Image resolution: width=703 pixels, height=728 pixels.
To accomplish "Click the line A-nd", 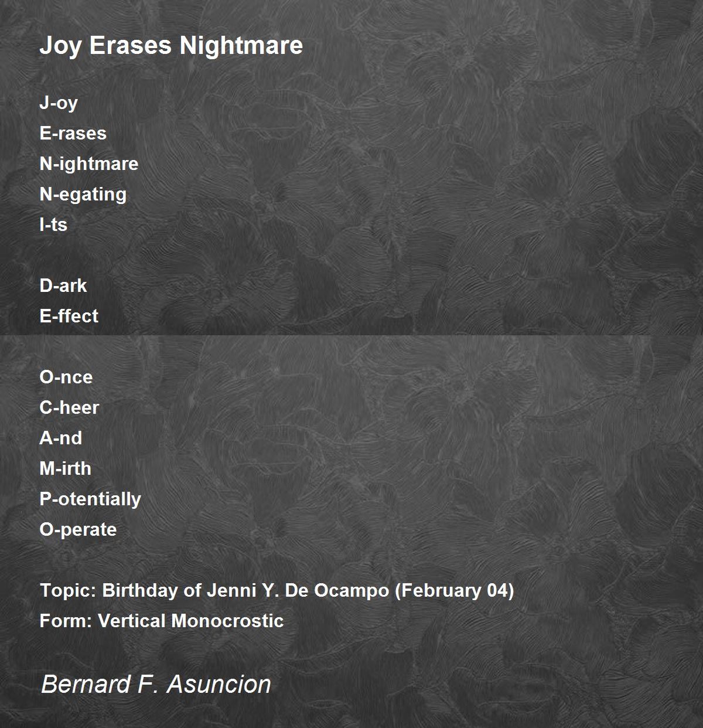I will tap(61, 438).
